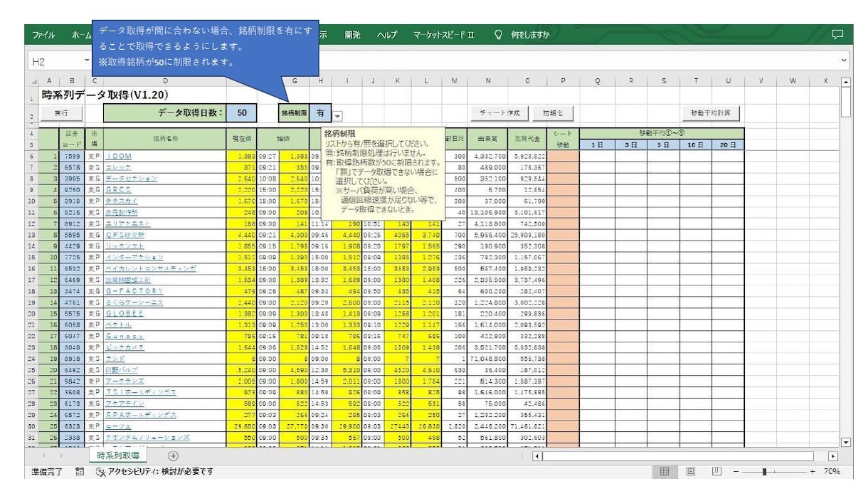Click the horizontal scrollbar right arrow
Image resolution: width=868 pixels, height=501 pixels.
point(833,455)
